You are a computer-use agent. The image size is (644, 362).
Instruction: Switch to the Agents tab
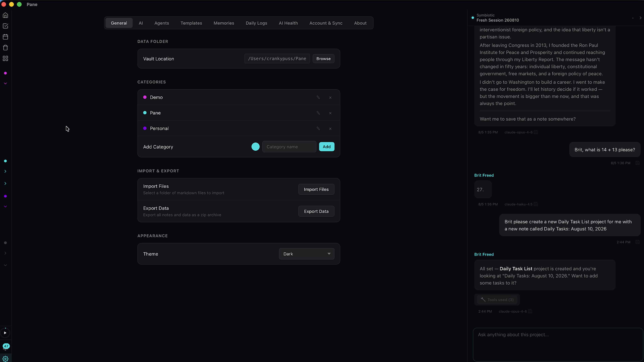(161, 23)
